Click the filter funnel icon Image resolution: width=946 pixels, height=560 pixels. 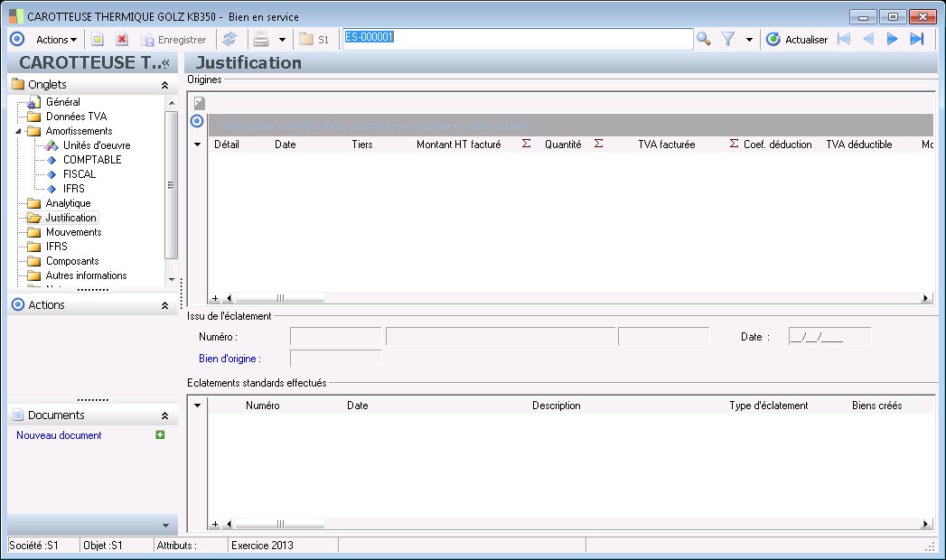pyautogui.click(x=728, y=40)
